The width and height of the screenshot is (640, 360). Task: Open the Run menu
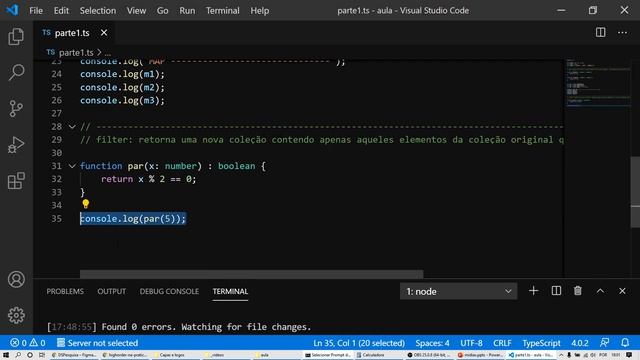[x=187, y=11]
